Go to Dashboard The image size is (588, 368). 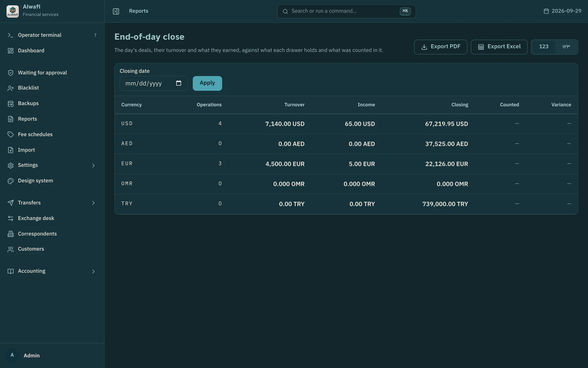click(52, 51)
